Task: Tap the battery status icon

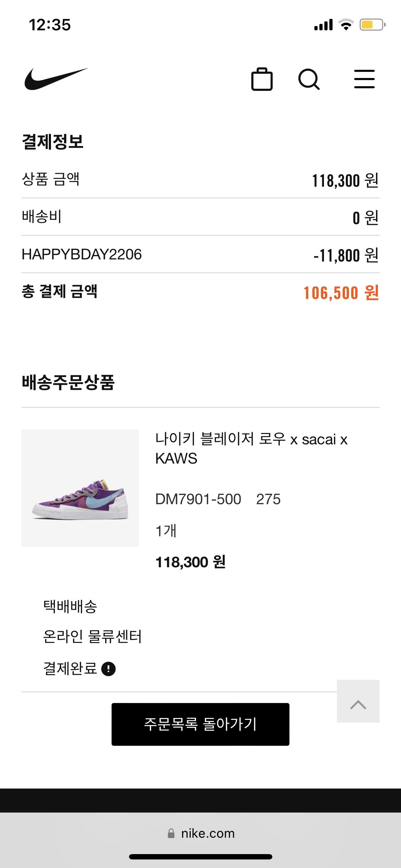Action: pos(372,25)
